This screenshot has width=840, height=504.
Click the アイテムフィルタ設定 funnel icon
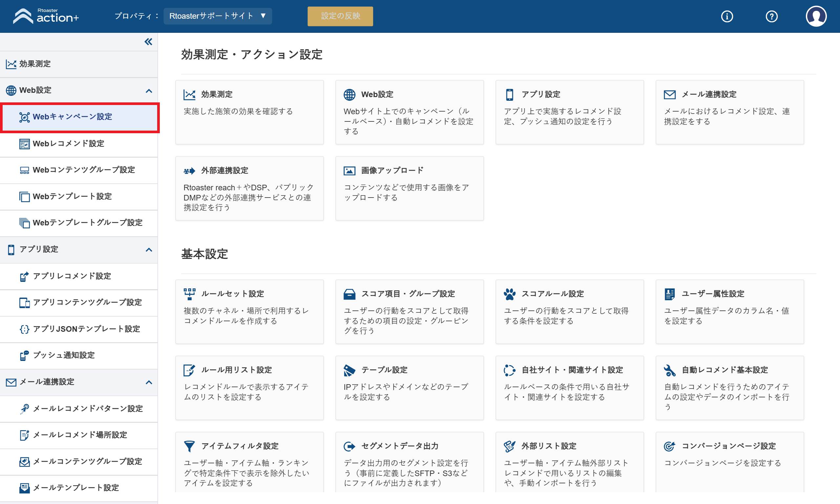(x=189, y=446)
